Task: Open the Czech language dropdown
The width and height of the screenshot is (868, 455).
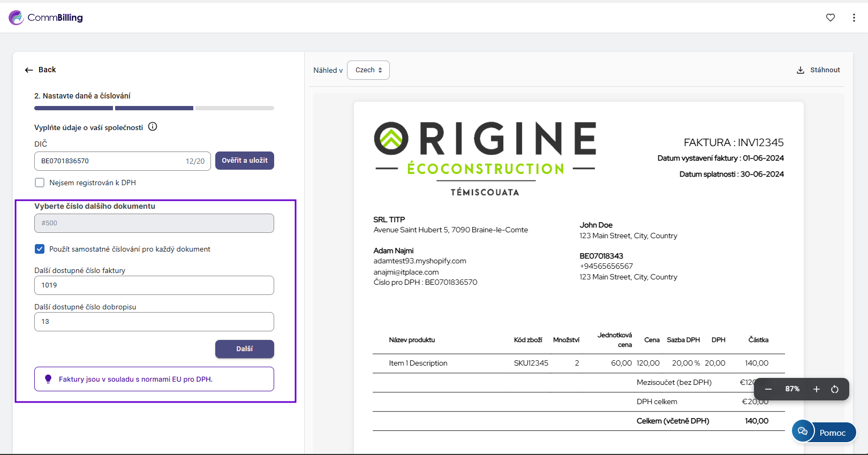Action: pyautogui.click(x=368, y=70)
